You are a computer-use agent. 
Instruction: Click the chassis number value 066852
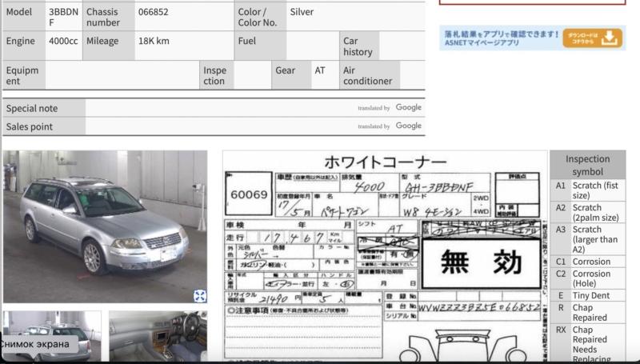[x=154, y=13]
